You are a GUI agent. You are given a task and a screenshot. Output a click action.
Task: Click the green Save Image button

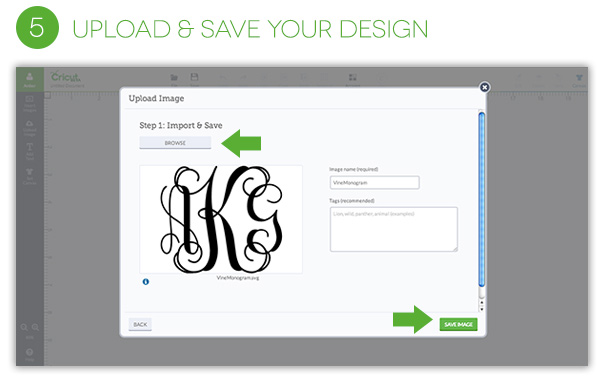458,324
